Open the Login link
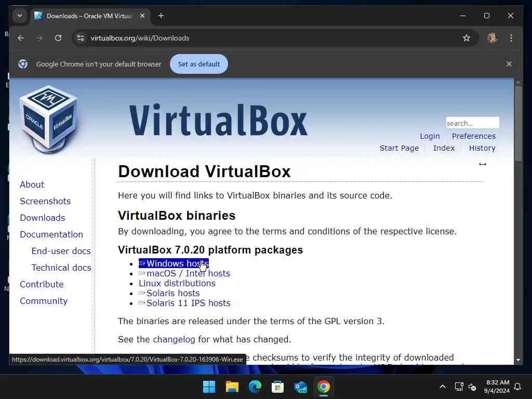 click(x=430, y=136)
